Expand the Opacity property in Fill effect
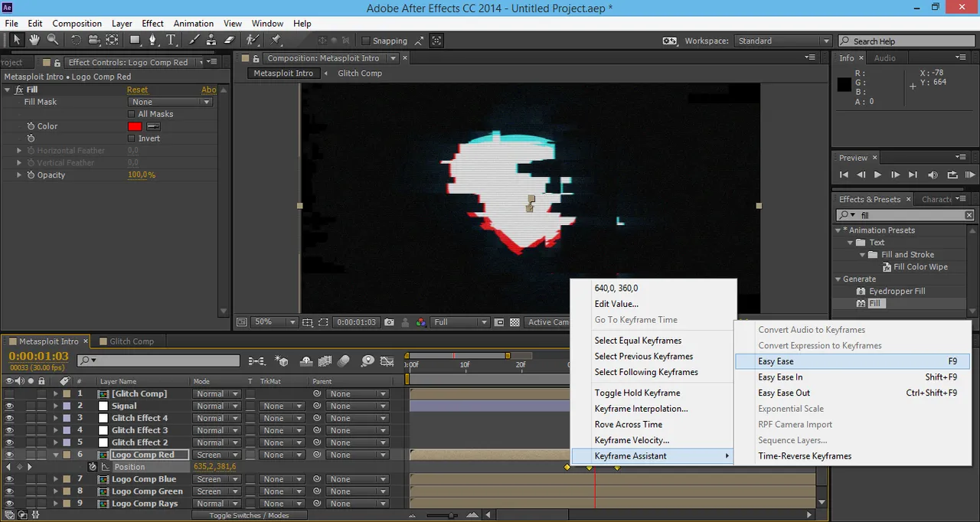Viewport: 980px width, 522px height. (x=19, y=175)
